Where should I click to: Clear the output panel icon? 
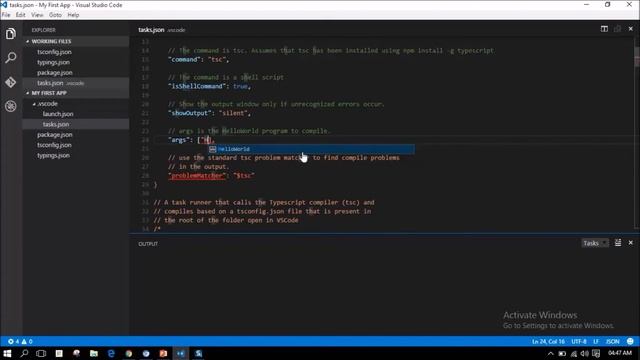[x=618, y=243]
